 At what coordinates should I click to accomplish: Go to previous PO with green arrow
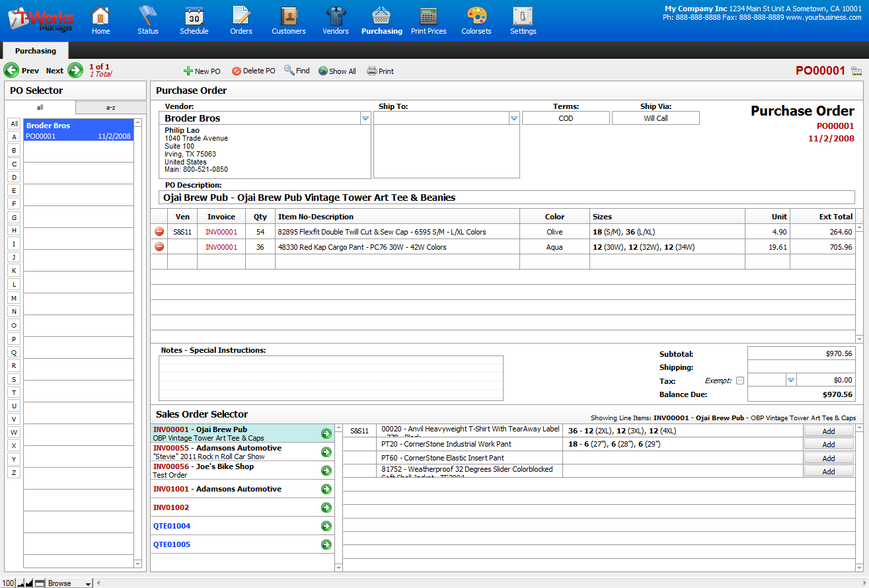[11, 70]
